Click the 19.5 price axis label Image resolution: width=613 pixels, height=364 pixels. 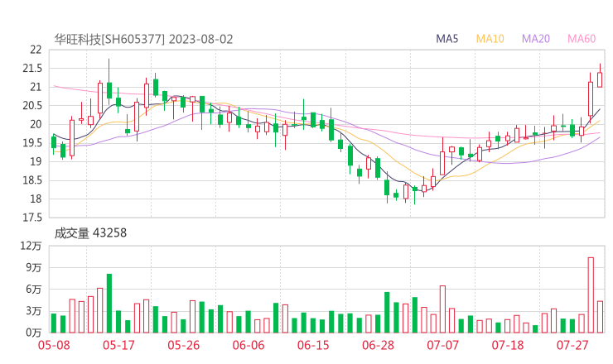coord(32,143)
